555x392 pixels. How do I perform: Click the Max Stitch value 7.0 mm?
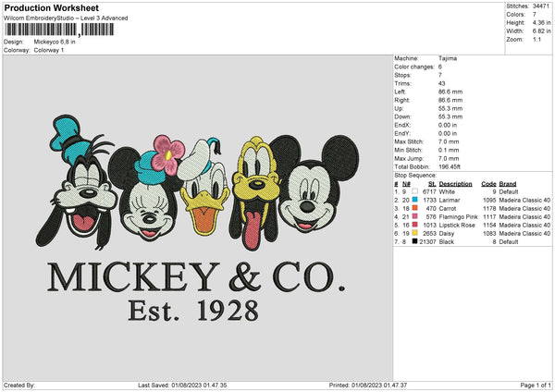click(x=449, y=141)
